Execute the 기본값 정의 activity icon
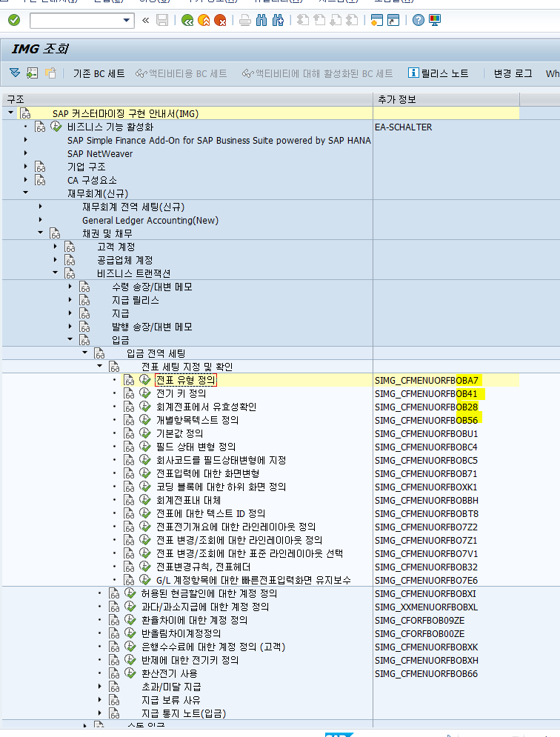This screenshot has width=560, height=737. [145, 433]
